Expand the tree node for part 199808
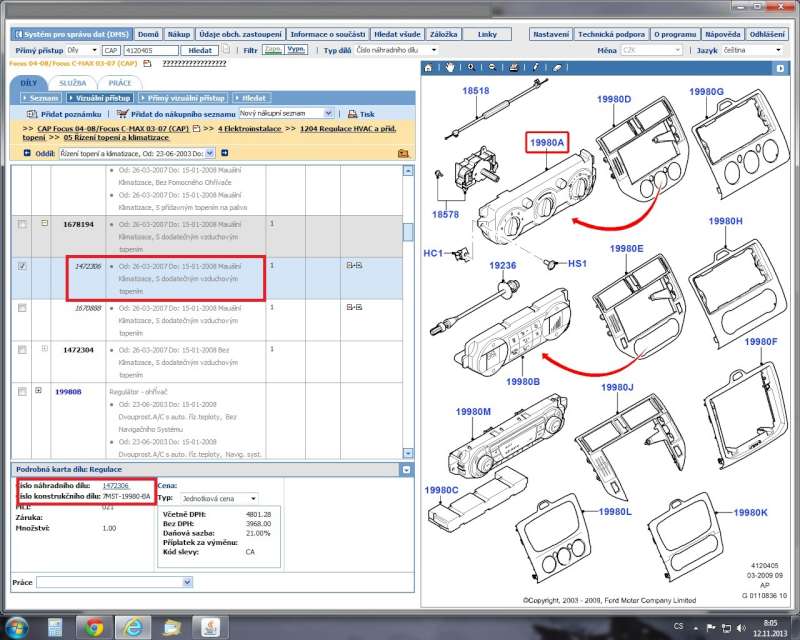Viewport: 800px width, 640px height. pos(38,391)
